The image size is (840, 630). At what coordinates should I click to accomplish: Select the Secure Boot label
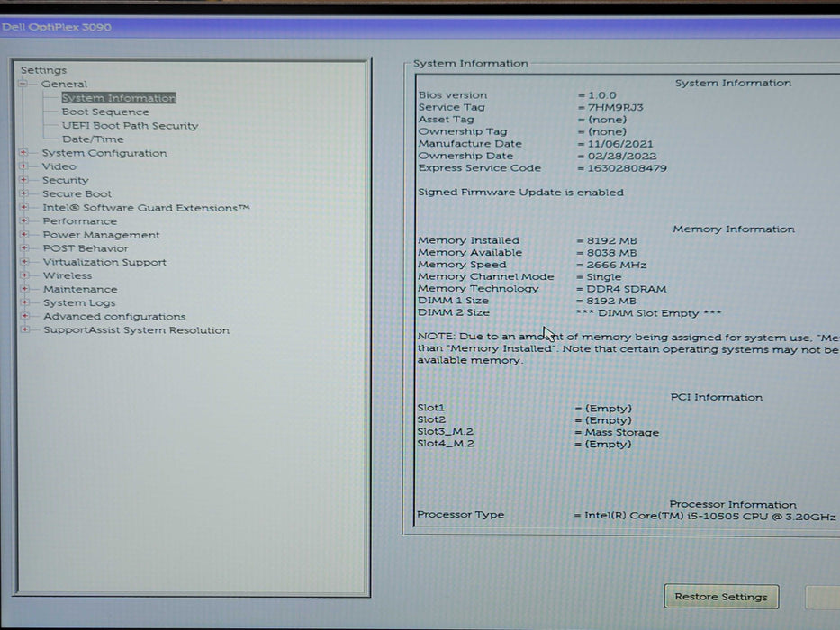(x=77, y=193)
